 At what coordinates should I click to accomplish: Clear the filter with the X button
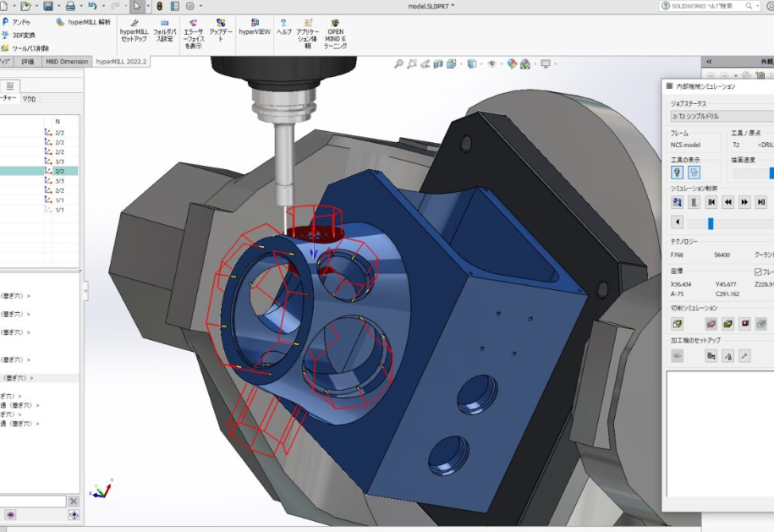74,502
